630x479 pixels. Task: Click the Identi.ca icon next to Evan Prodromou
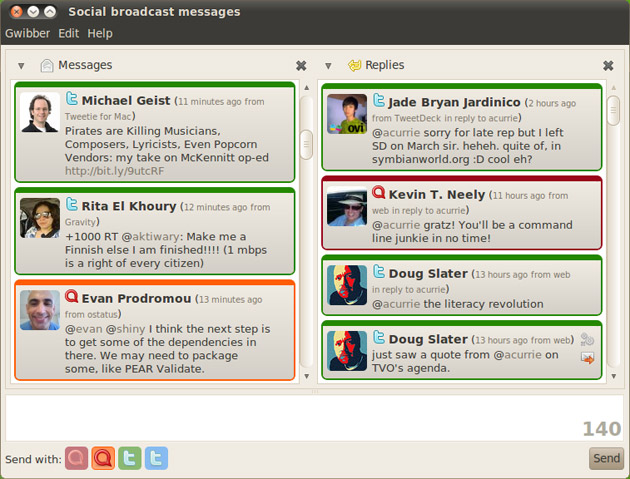[x=72, y=297]
